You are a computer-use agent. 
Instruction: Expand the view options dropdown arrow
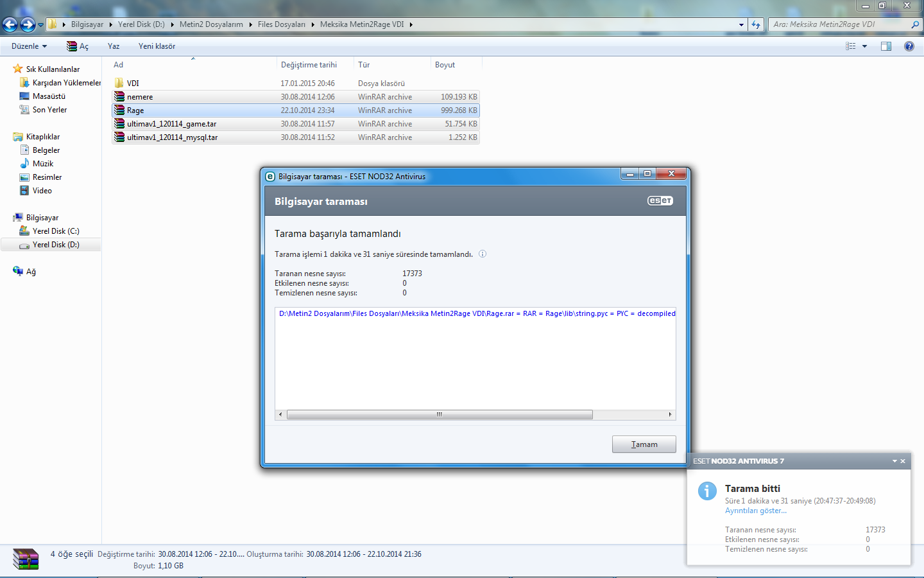click(864, 46)
